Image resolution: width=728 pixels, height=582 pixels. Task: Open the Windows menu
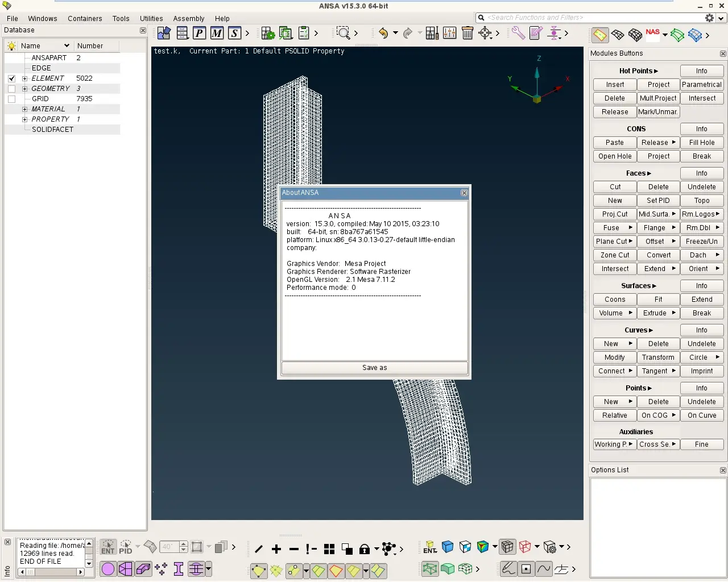(x=43, y=18)
